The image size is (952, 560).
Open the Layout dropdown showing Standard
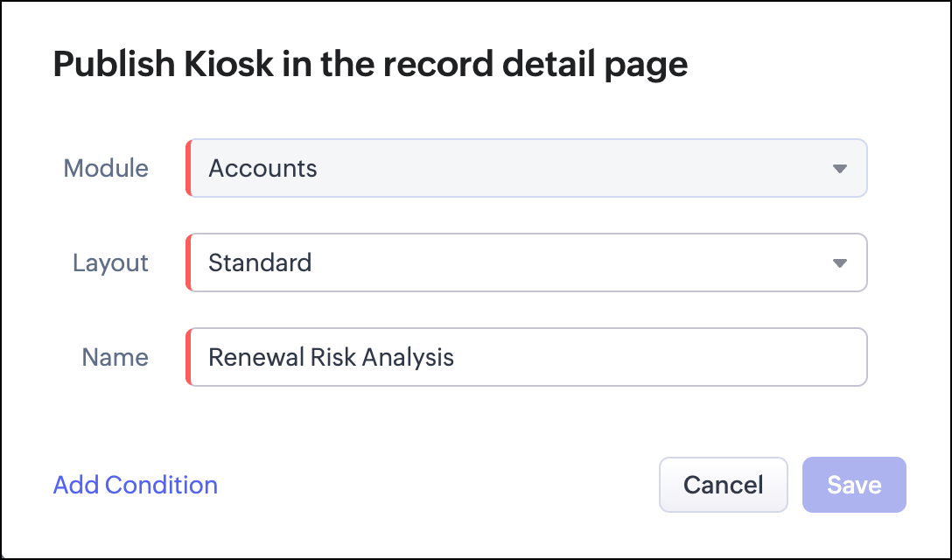coord(527,262)
